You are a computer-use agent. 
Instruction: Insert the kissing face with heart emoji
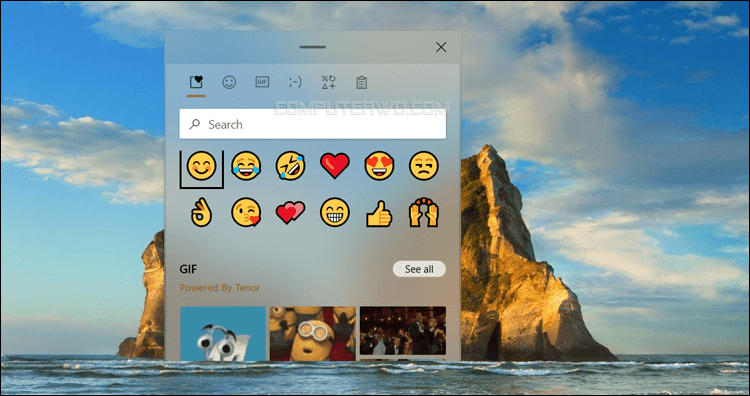[246, 212]
